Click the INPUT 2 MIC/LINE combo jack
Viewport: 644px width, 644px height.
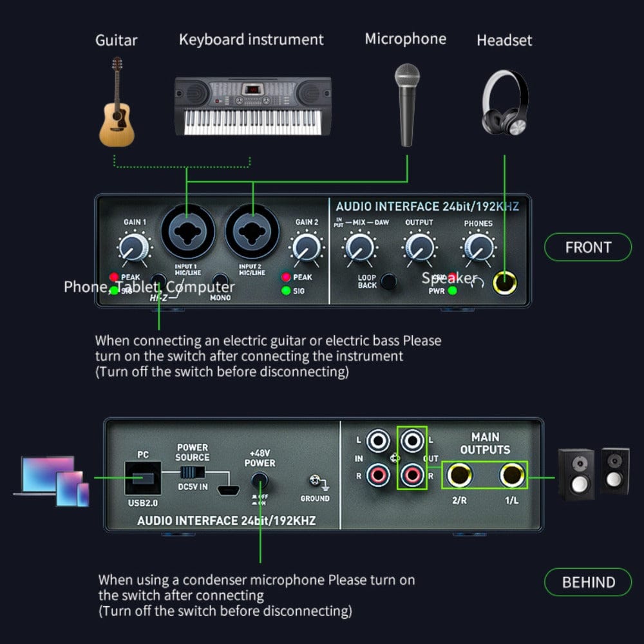(x=252, y=231)
